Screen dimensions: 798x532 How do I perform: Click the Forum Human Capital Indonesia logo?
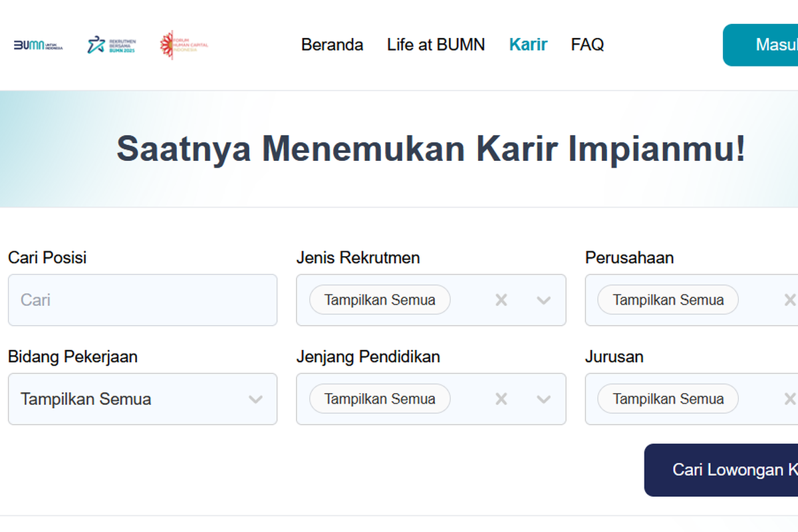click(x=184, y=45)
